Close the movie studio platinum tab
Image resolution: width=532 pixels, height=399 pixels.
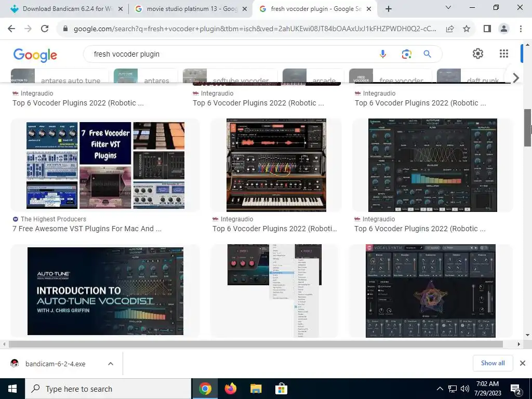[x=244, y=9]
